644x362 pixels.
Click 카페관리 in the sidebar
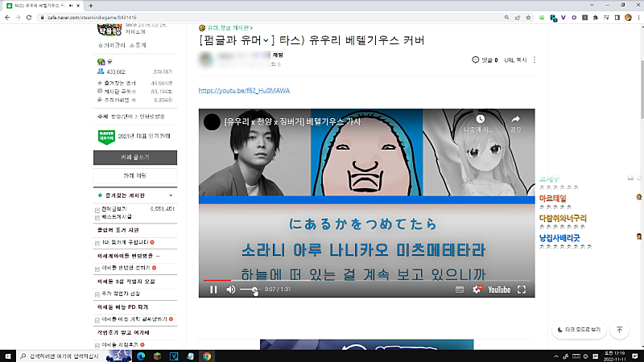113,45
